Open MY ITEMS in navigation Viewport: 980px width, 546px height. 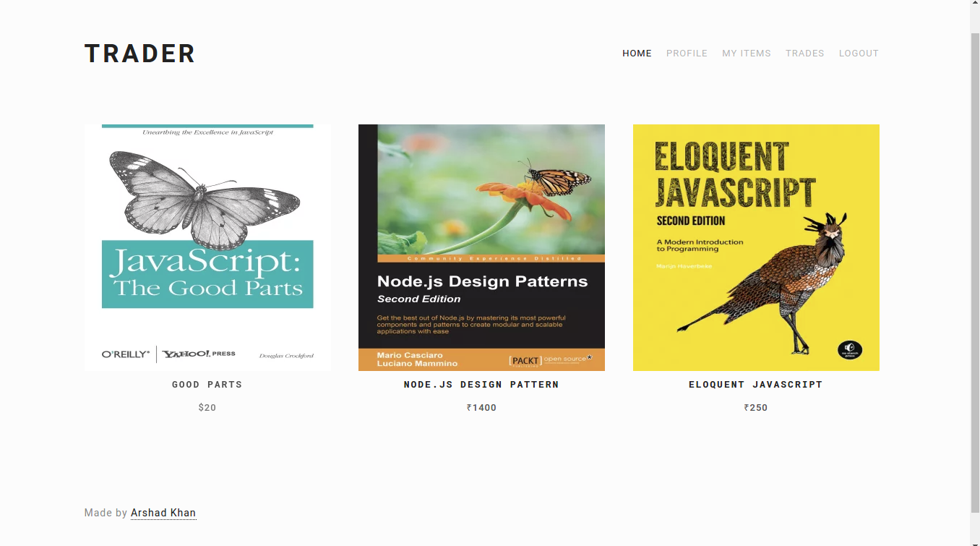[746, 54]
